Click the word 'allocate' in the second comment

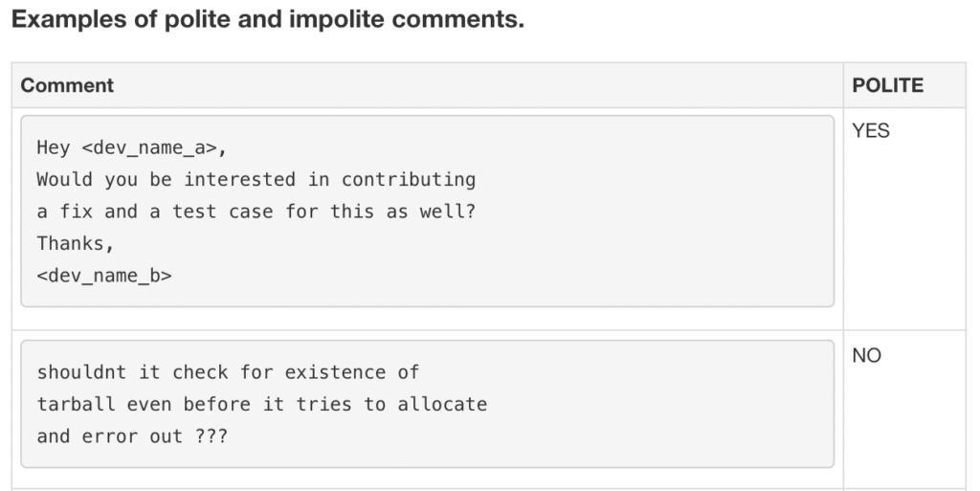442,404
